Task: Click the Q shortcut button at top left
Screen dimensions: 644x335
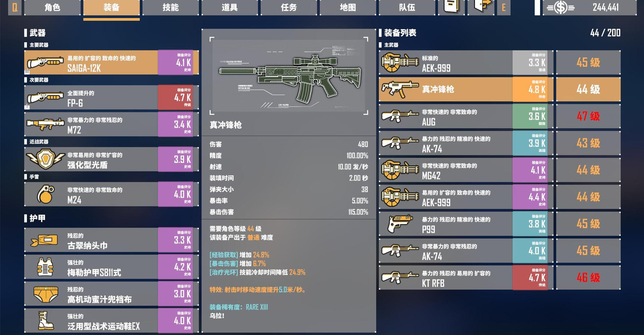Action: [15, 7]
